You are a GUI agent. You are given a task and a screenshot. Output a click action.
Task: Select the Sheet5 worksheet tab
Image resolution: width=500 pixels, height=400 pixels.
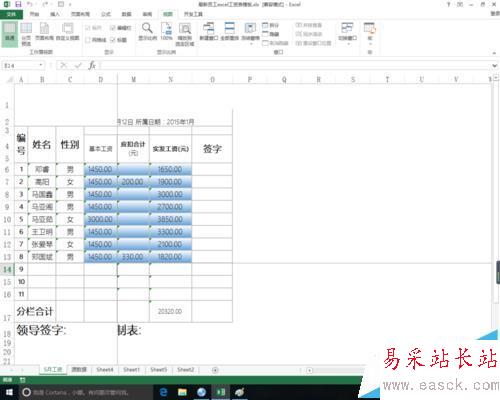click(158, 370)
